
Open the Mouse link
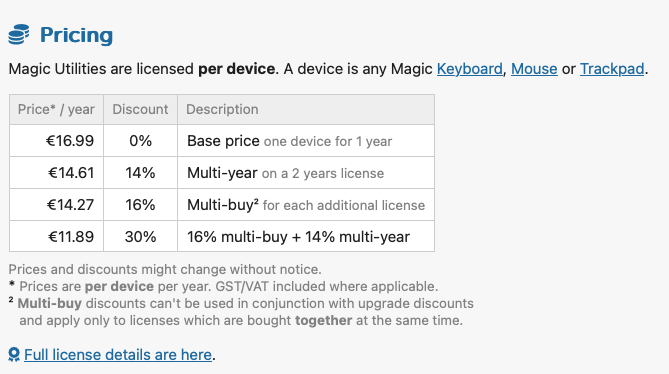[534, 69]
